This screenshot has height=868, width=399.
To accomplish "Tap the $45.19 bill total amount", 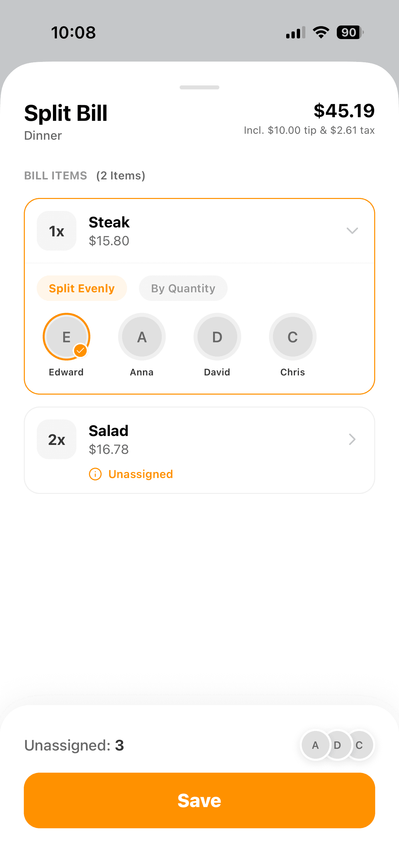I will click(344, 111).
